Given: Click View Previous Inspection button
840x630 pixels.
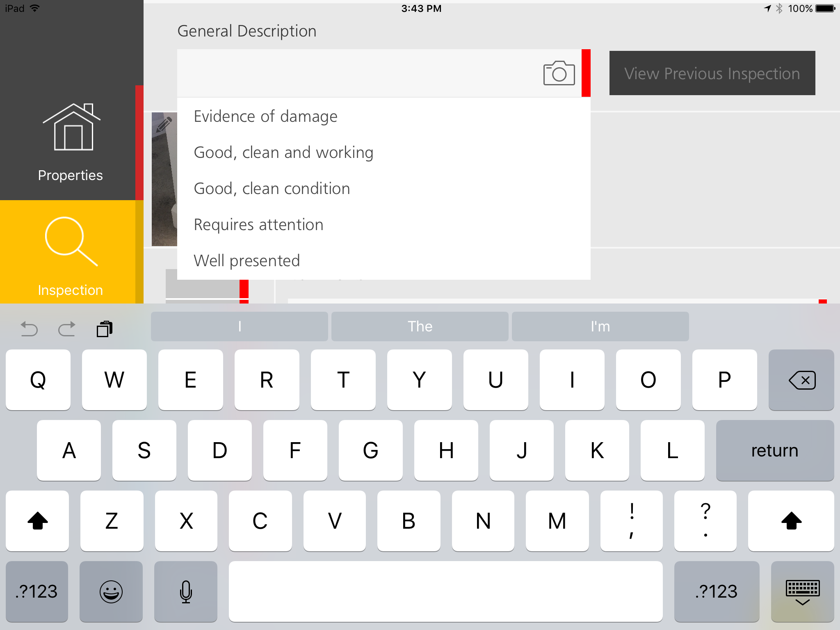Looking at the screenshot, I should click(x=712, y=73).
